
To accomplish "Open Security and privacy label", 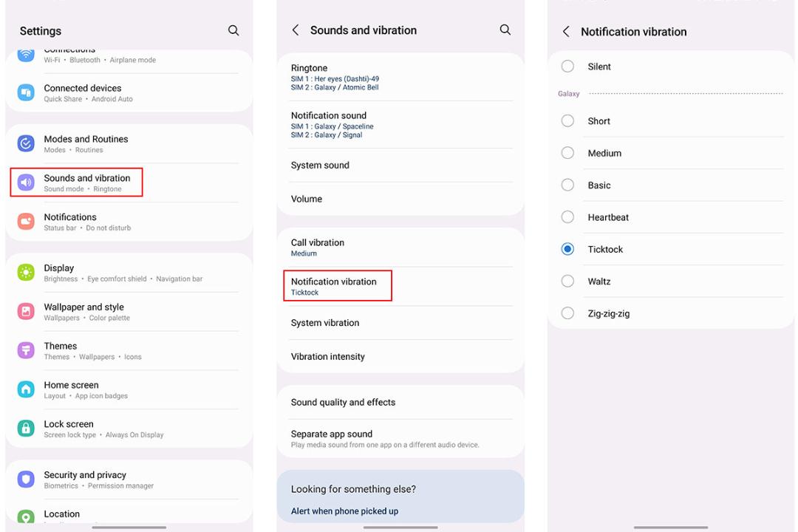I will coord(85,474).
